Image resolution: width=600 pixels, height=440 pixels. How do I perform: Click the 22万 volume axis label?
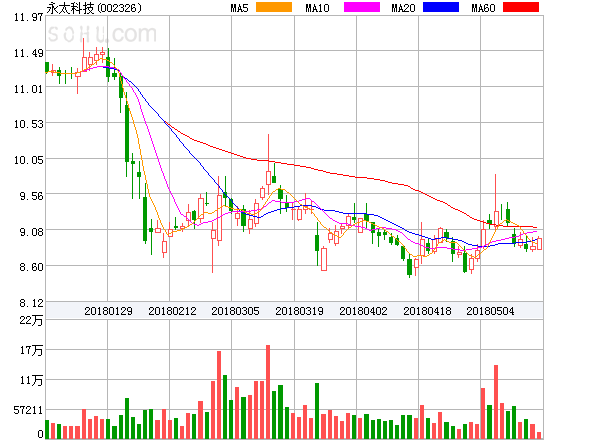(31, 320)
